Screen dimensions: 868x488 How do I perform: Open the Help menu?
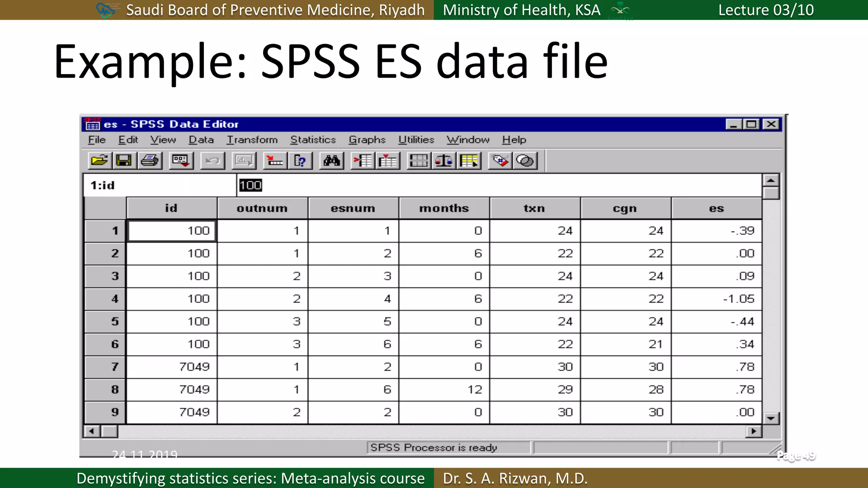[x=514, y=140]
